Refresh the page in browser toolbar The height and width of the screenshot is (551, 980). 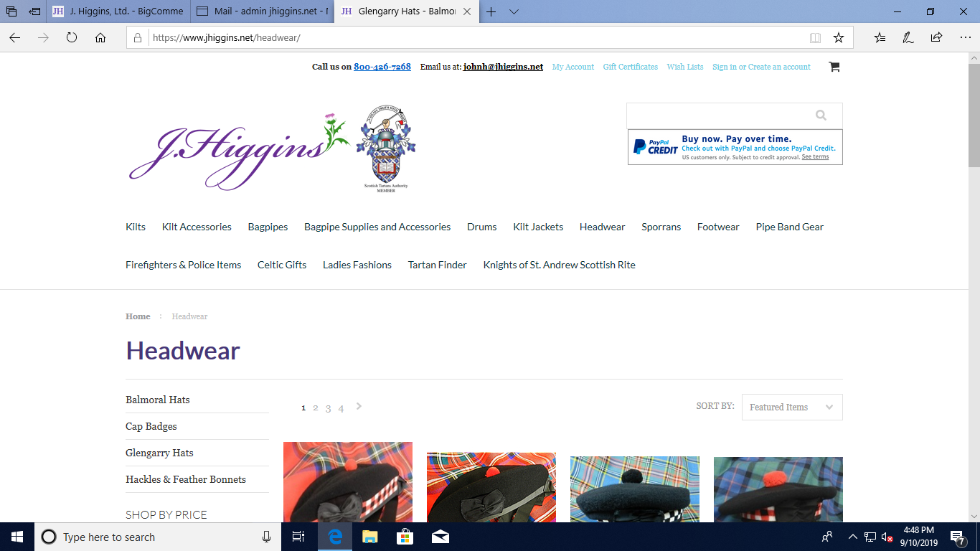tap(72, 38)
